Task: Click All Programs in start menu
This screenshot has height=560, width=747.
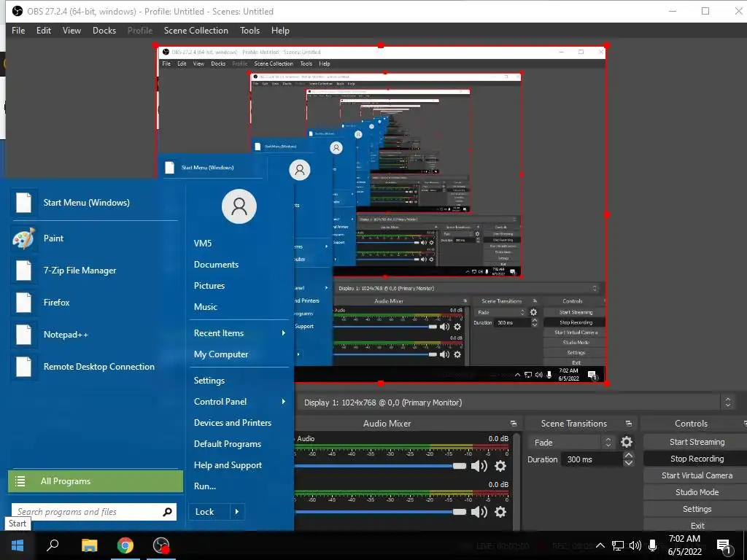Action: (96, 481)
